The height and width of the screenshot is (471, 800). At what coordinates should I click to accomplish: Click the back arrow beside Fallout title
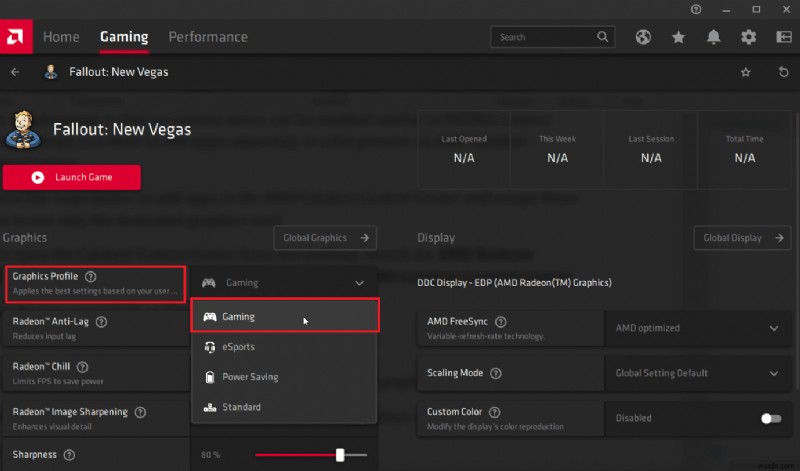click(15, 73)
